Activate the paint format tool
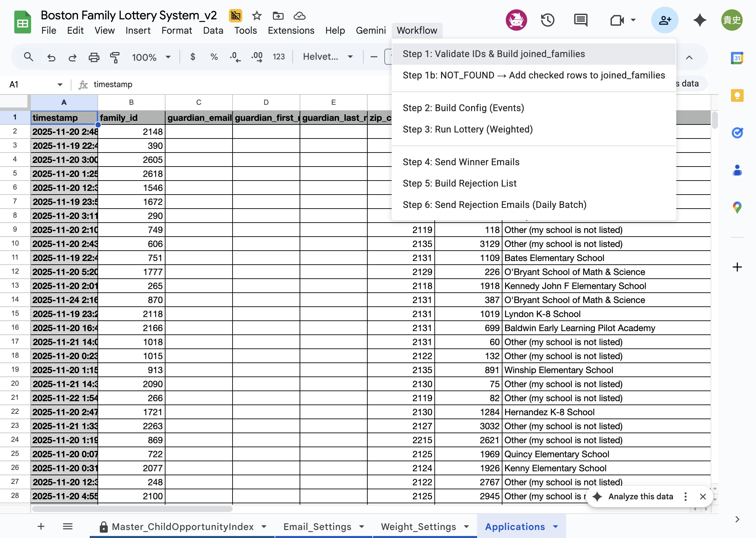 115,57
